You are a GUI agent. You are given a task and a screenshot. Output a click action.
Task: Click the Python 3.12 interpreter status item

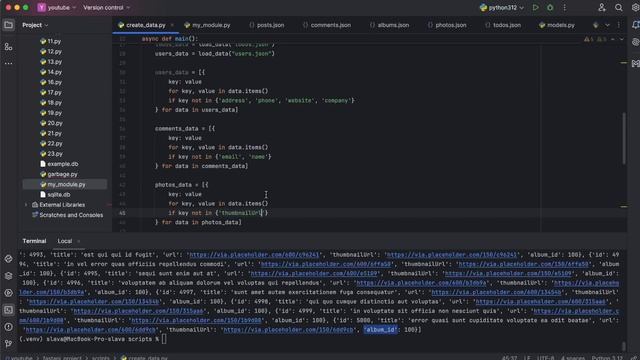tap(607, 358)
